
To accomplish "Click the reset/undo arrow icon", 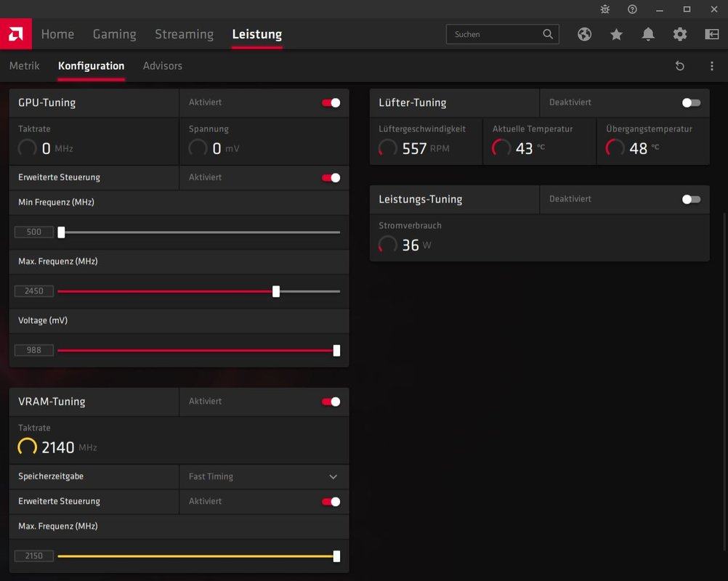I will 680,66.
